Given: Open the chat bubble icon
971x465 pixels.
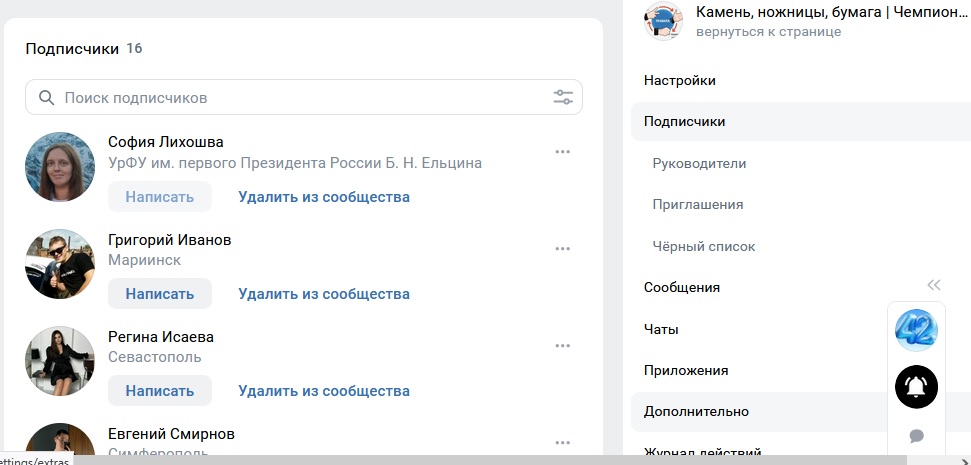Looking at the screenshot, I should click(916, 436).
